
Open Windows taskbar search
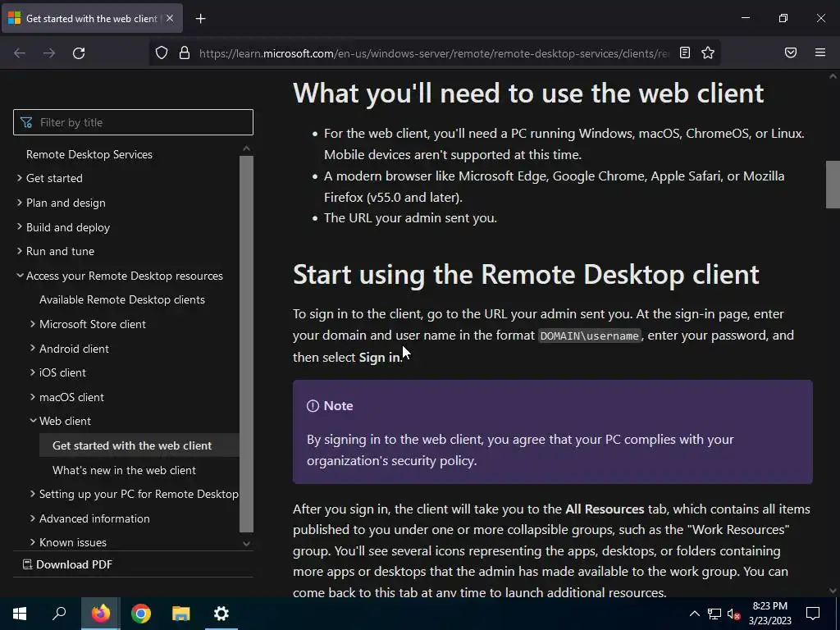(59, 614)
